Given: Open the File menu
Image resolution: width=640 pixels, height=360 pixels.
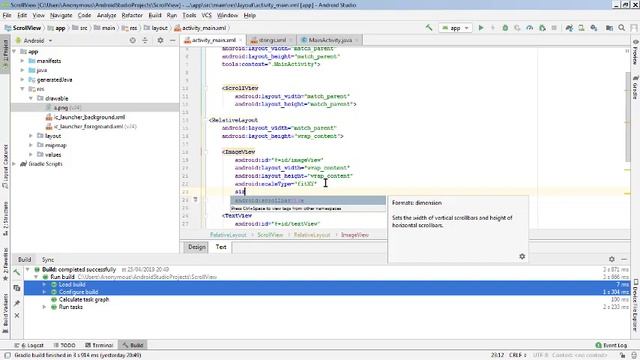Looking at the screenshot, I should point(7,15).
